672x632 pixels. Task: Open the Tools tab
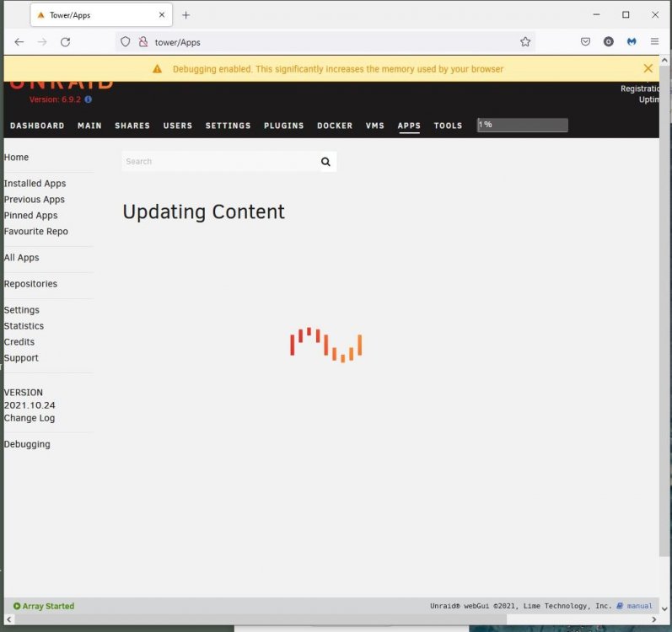448,126
